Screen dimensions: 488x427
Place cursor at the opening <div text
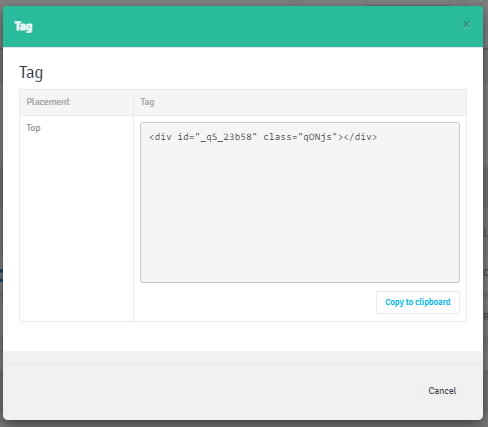(160, 137)
